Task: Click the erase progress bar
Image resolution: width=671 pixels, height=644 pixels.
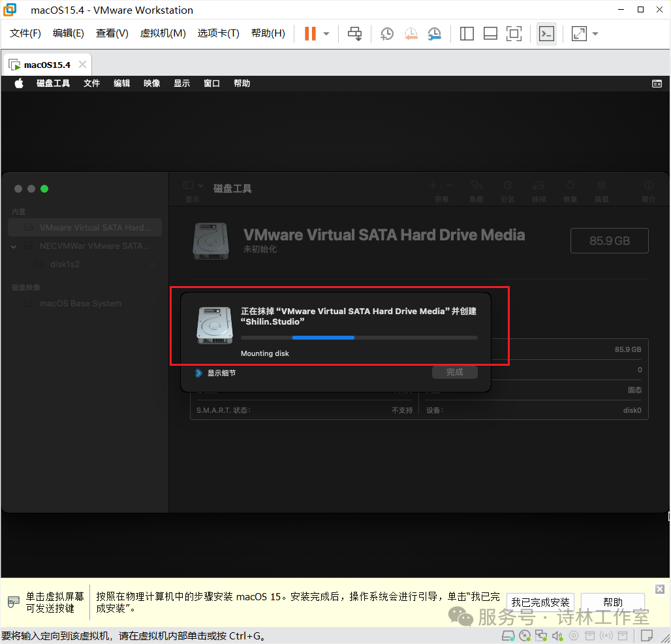Action: tap(359, 338)
